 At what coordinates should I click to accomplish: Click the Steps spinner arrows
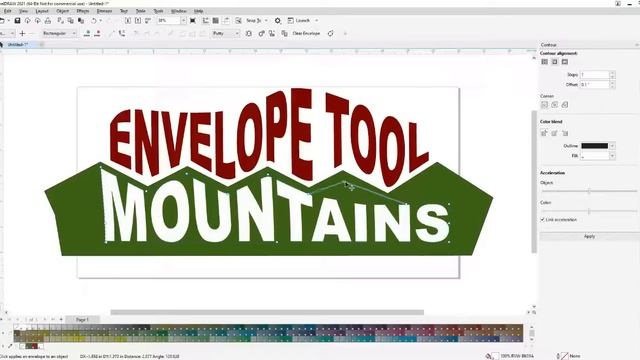pyautogui.click(x=612, y=75)
